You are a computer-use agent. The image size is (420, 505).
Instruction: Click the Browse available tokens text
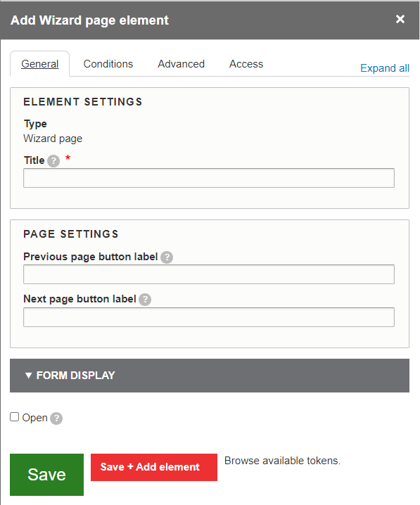pyautogui.click(x=282, y=461)
